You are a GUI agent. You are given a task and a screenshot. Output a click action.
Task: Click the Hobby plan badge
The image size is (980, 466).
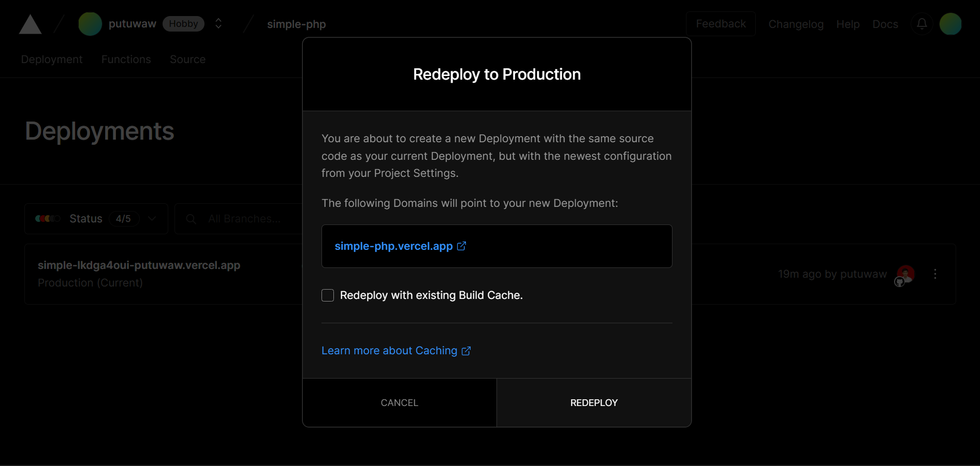[183, 24]
